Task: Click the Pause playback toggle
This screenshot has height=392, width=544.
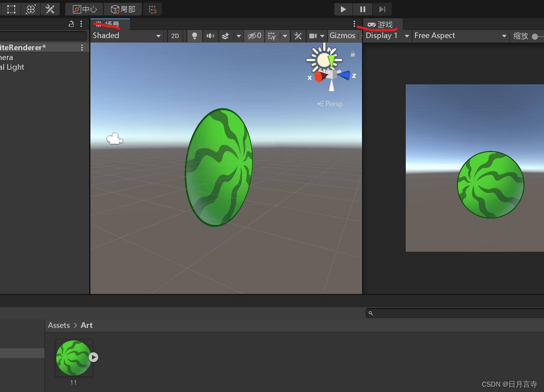Action: pos(362,9)
